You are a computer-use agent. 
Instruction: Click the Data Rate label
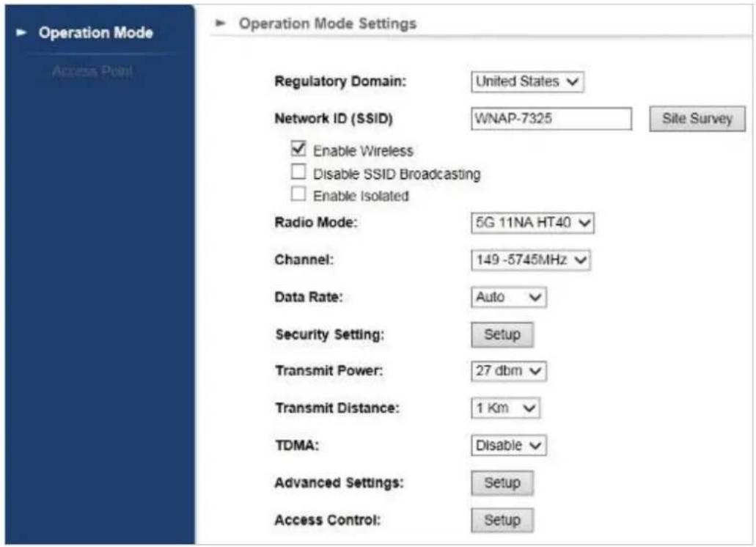coord(309,297)
